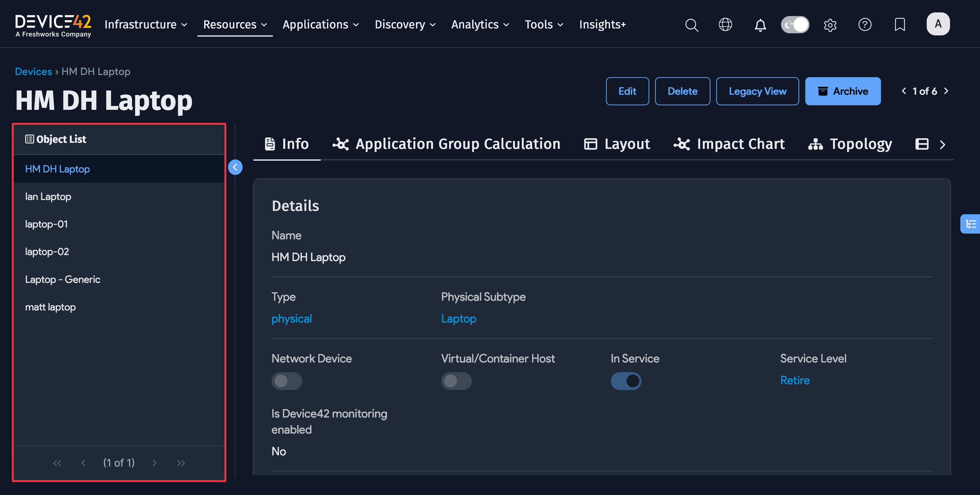
Task: Open saved bookmarks
Action: [899, 25]
